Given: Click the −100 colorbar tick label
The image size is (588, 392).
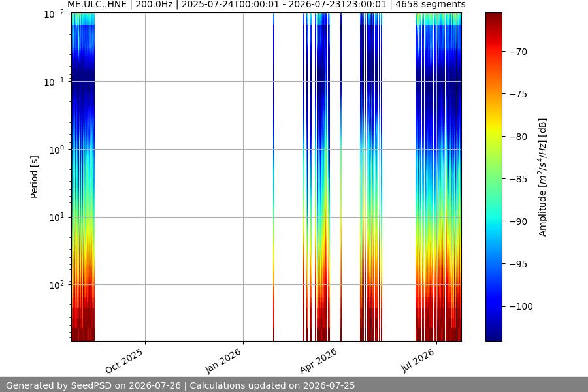Looking at the screenshot, I should (521, 306).
